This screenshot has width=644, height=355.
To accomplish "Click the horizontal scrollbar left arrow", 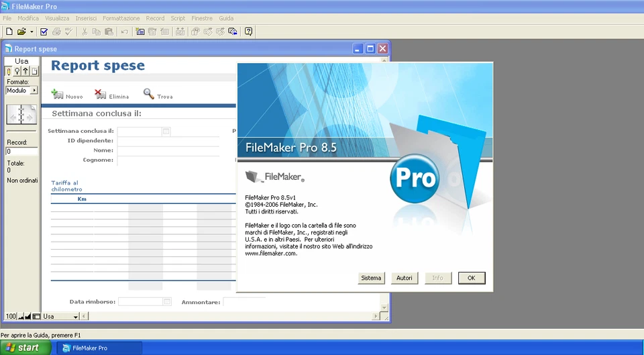I will tap(84, 316).
